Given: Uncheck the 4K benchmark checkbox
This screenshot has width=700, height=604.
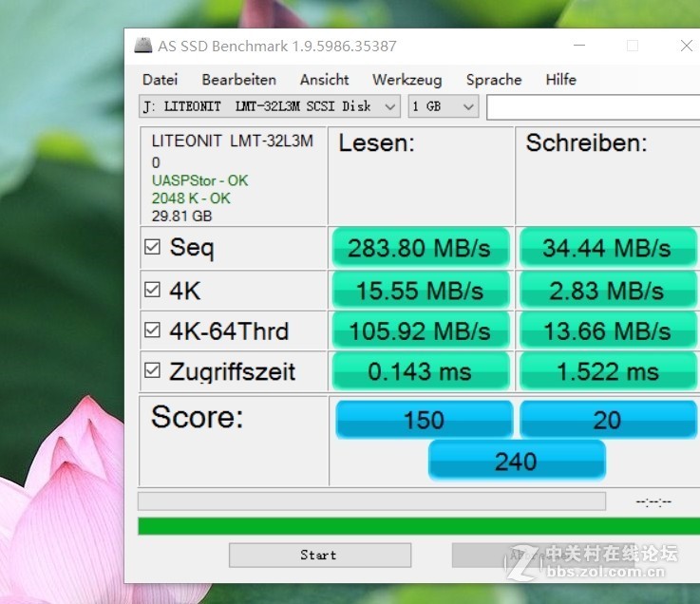Looking at the screenshot, I should (x=152, y=290).
